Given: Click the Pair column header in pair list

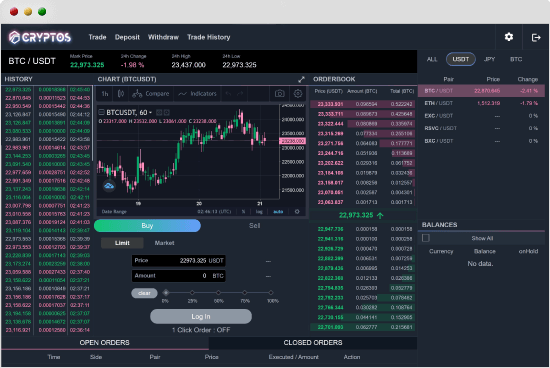Looking at the screenshot, I should [x=448, y=79].
